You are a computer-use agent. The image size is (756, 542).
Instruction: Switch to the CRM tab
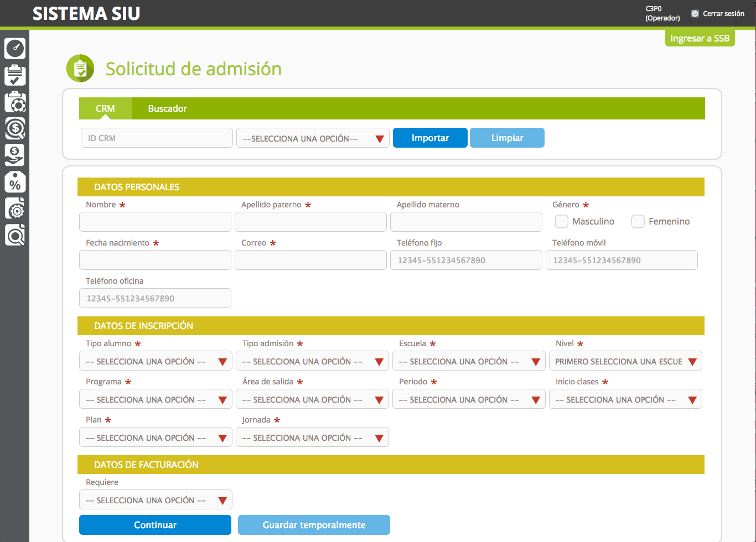[105, 108]
